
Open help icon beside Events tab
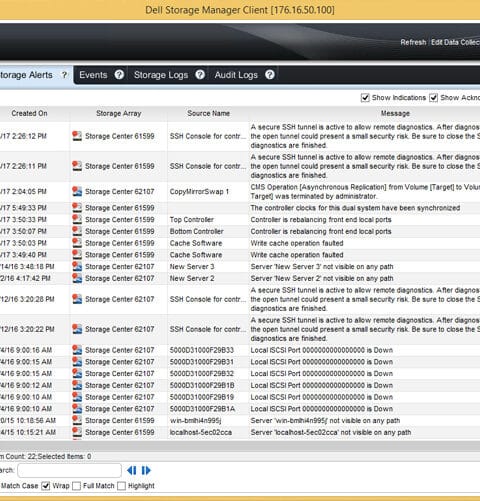pos(119,75)
